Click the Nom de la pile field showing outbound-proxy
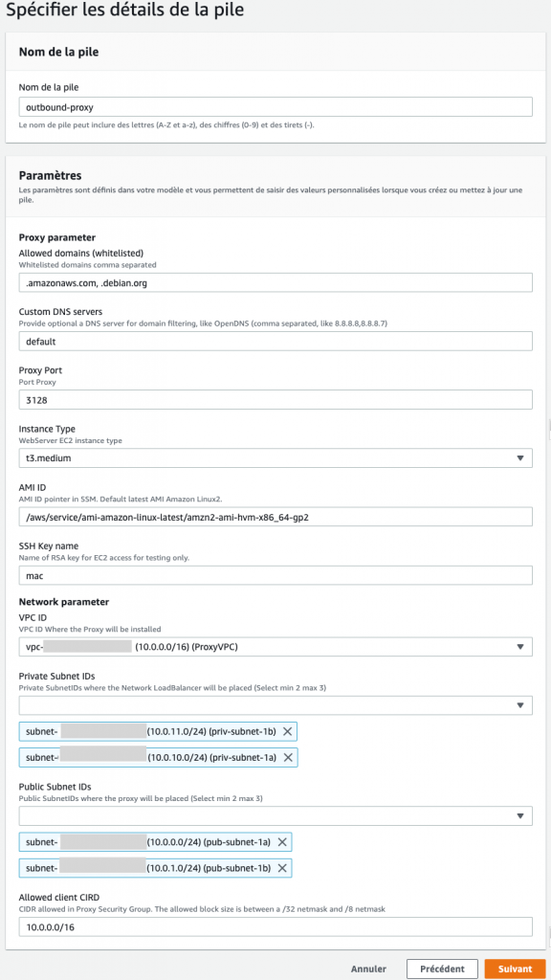Screen dimensions: 551x980 (275, 106)
